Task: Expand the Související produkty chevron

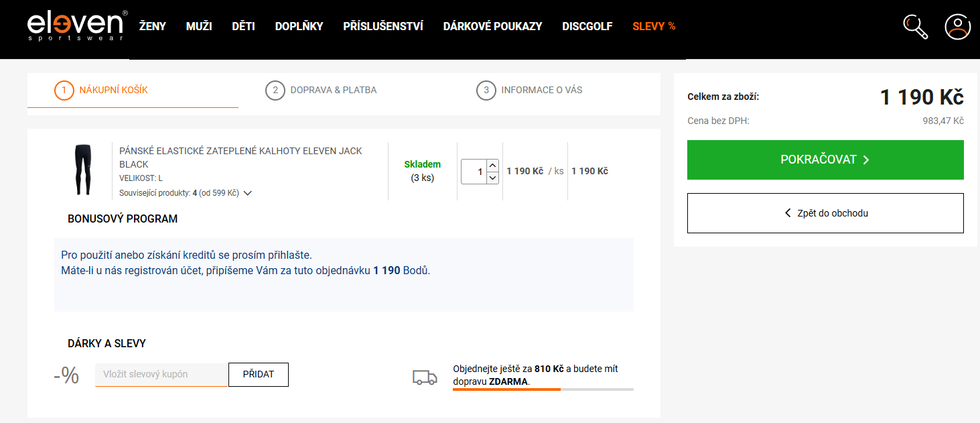Action: click(248, 193)
